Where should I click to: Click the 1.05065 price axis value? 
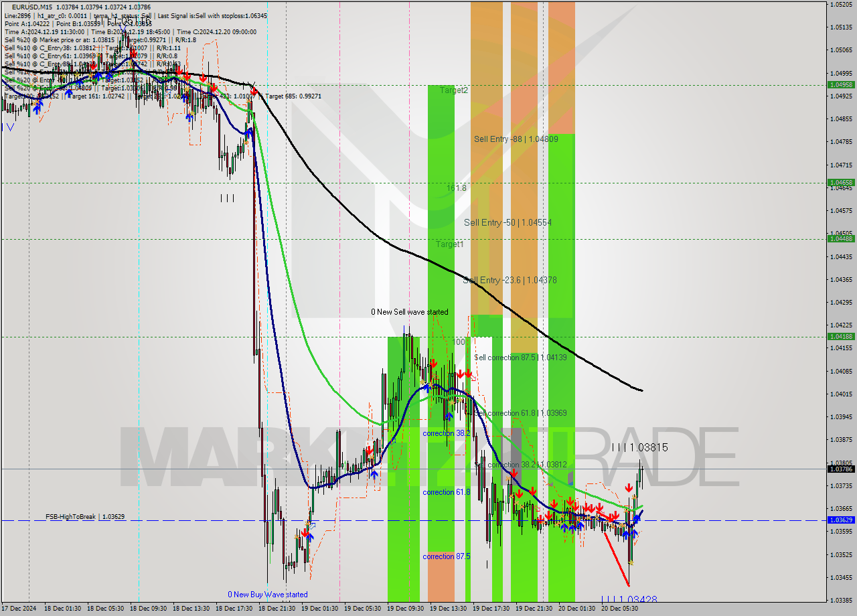click(x=841, y=50)
